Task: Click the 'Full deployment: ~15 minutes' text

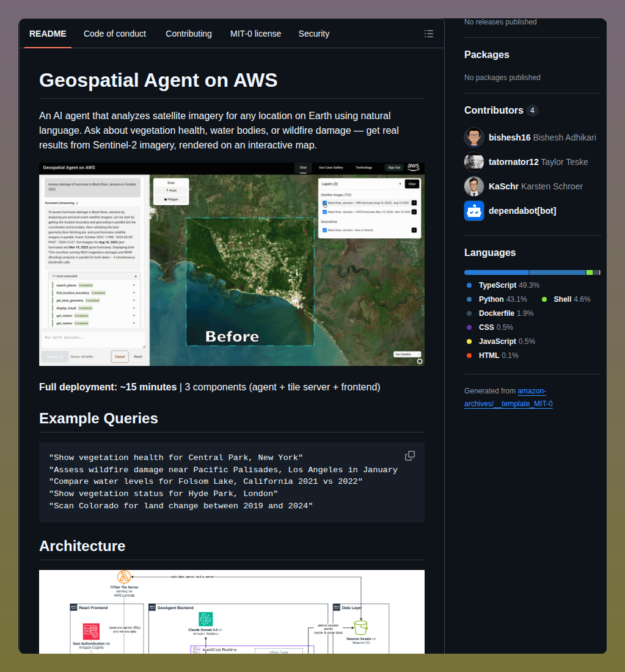Action: pyautogui.click(x=108, y=387)
